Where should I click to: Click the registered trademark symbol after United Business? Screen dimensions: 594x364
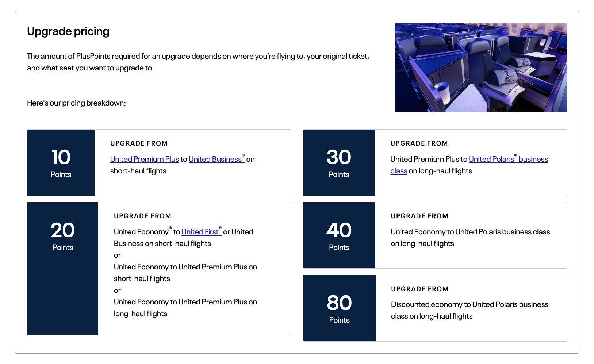point(244,155)
